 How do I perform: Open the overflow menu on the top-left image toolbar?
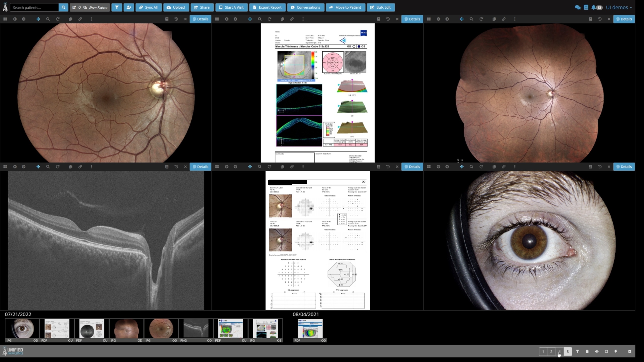(x=91, y=19)
